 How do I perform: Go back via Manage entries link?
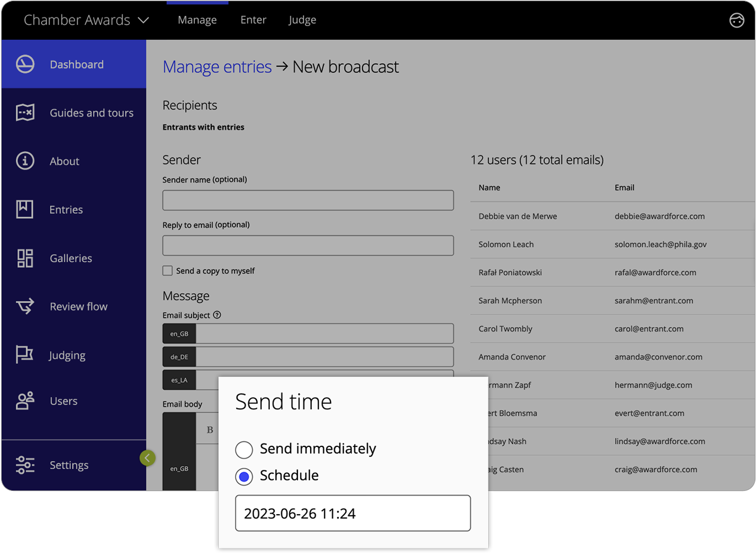click(x=217, y=66)
